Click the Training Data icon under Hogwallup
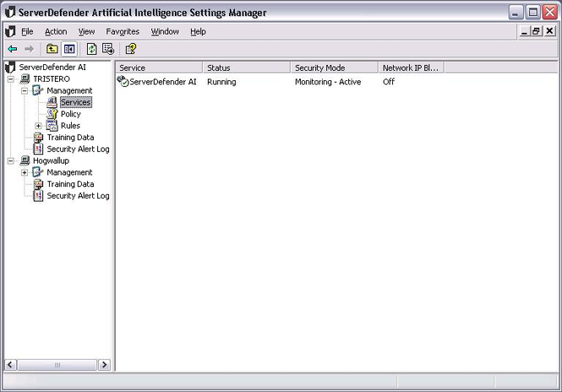562x392 pixels. pos(38,184)
